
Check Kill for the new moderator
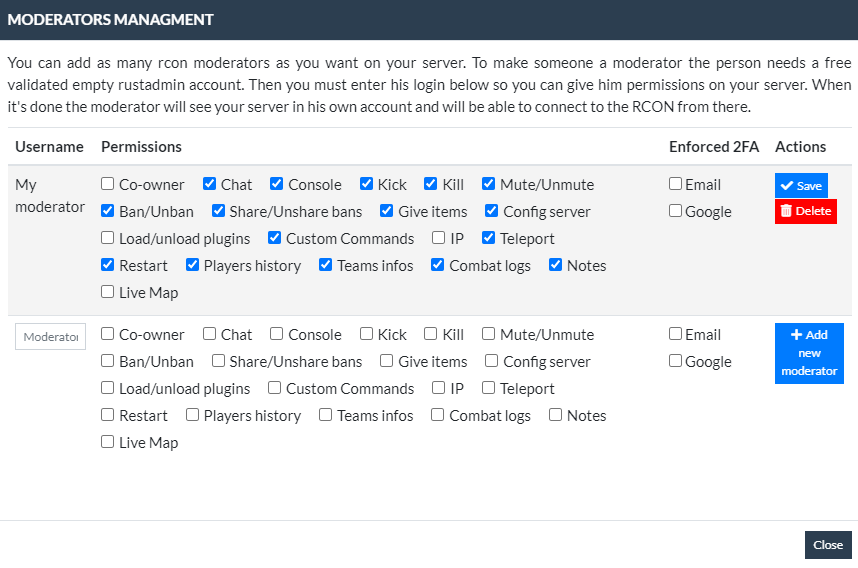tap(431, 334)
